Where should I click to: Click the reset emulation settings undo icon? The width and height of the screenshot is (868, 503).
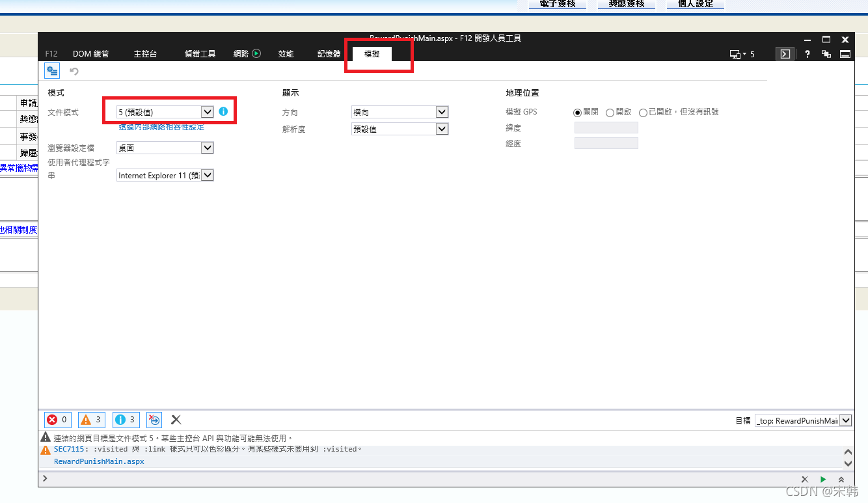74,71
